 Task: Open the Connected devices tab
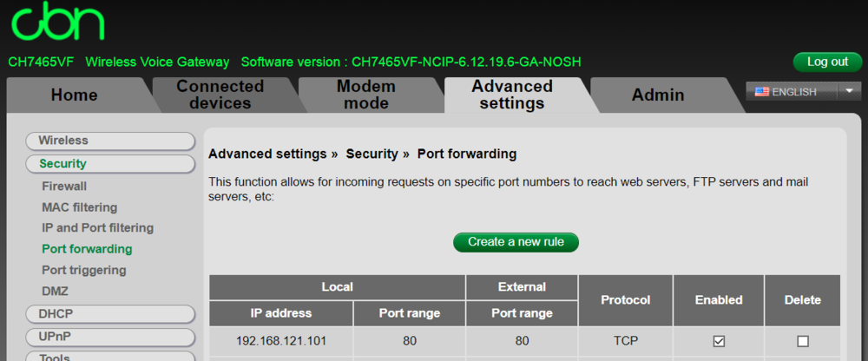click(x=220, y=95)
